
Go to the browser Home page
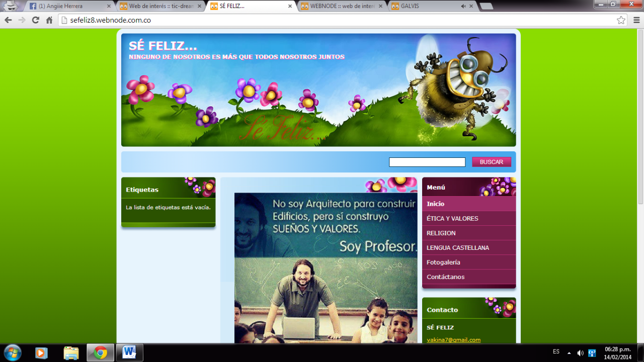(x=49, y=20)
